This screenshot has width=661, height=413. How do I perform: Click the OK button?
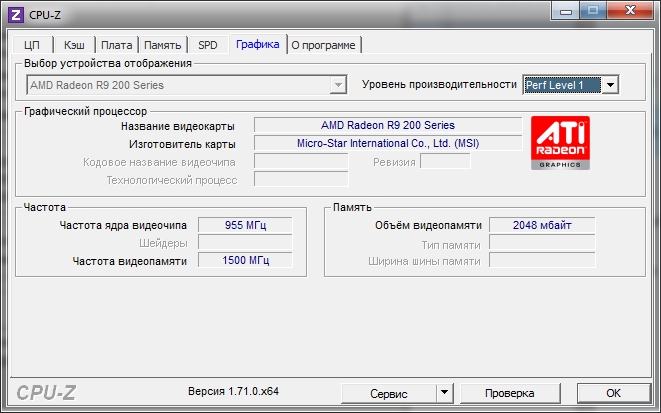click(x=614, y=393)
